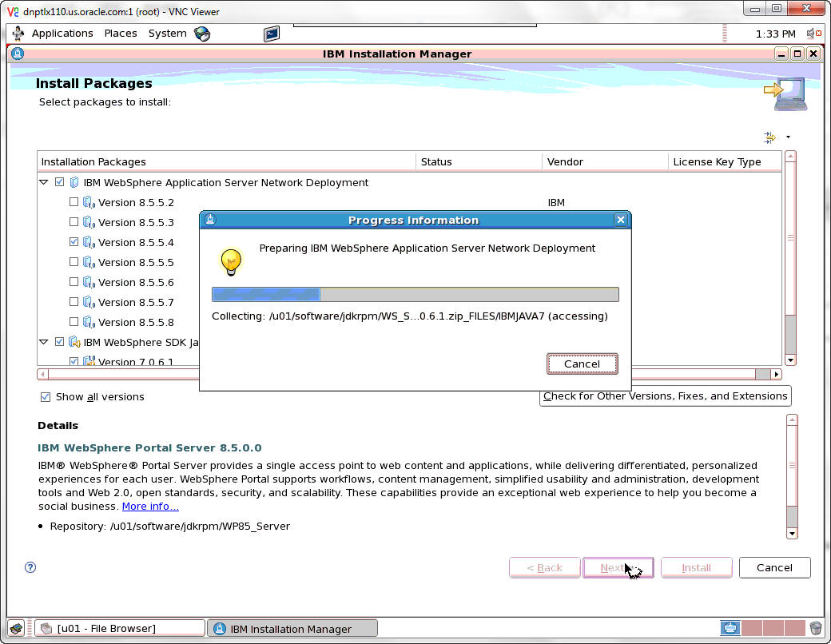The image size is (831, 644).
Task: Sort by the Installation Packages column header
Action: pos(226,161)
